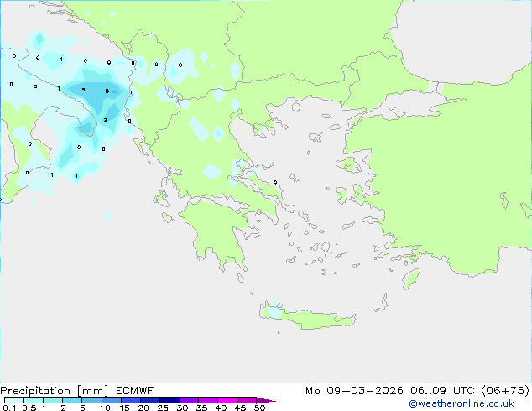This screenshot has width=532, height=411.
Task: Select the forecast date 'Mo 09-03-2026'
Action: tap(354, 391)
